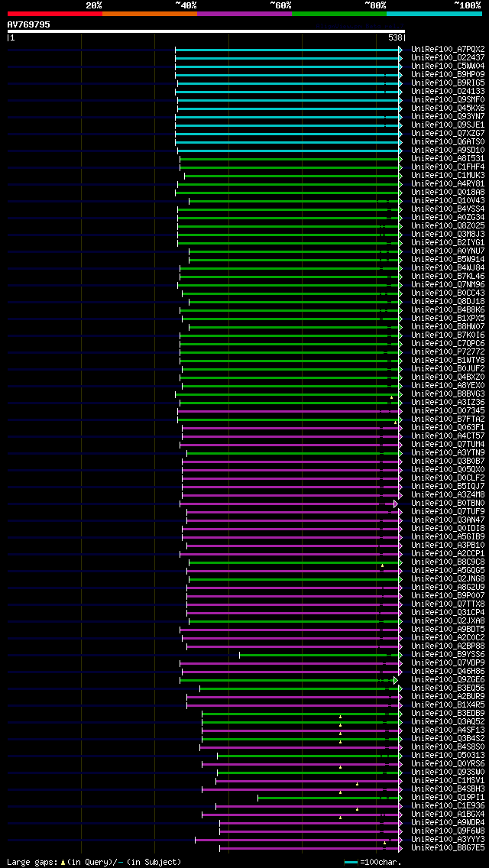Select the UniRef100_C5WW04 label
Viewport: 489px width, 868px height.
pos(448,66)
